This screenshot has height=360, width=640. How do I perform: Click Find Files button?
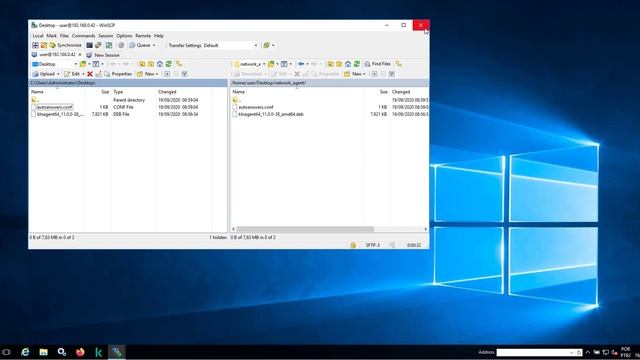click(x=378, y=64)
